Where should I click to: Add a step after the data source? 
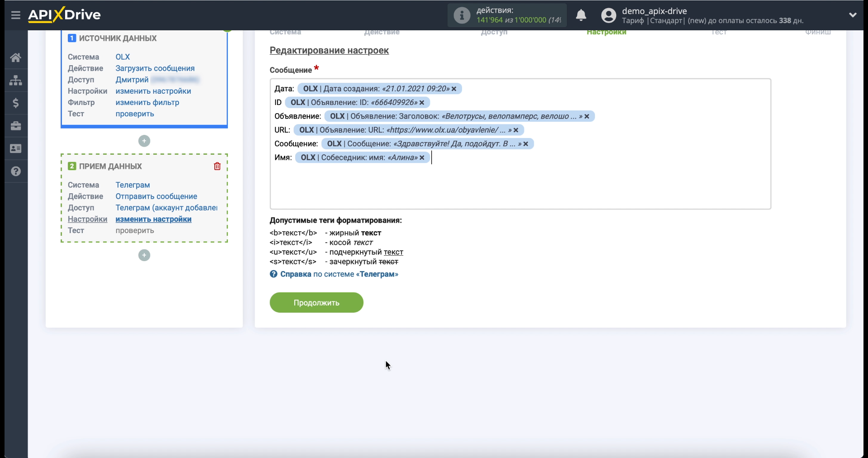144,141
